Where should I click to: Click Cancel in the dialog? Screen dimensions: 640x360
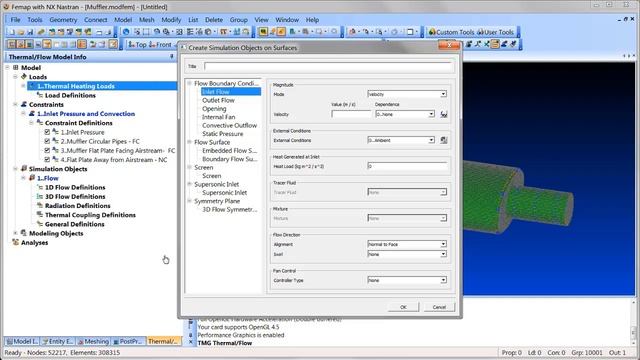coord(439,307)
